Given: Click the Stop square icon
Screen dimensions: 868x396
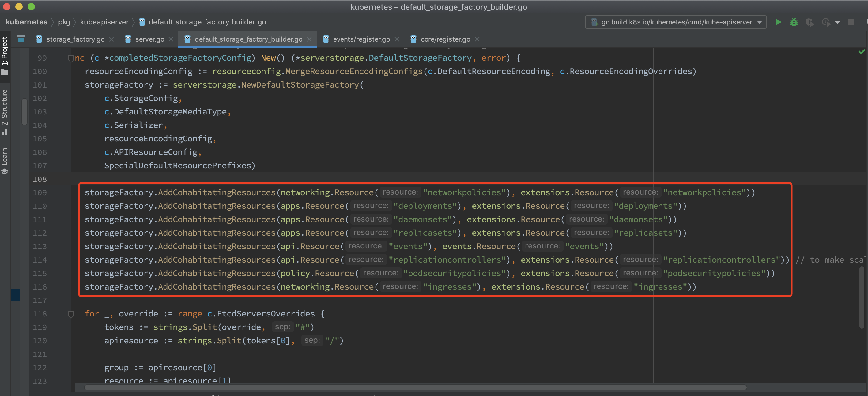Looking at the screenshot, I should click(x=851, y=22).
